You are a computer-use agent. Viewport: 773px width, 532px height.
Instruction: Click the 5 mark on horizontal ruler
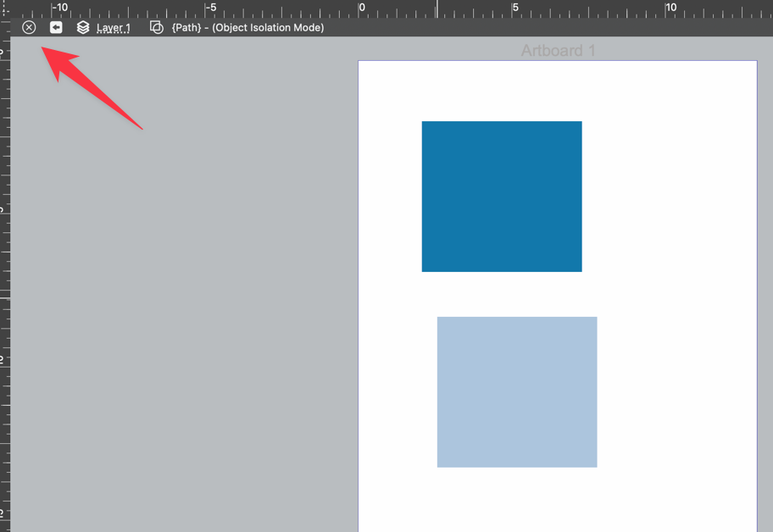[515, 8]
